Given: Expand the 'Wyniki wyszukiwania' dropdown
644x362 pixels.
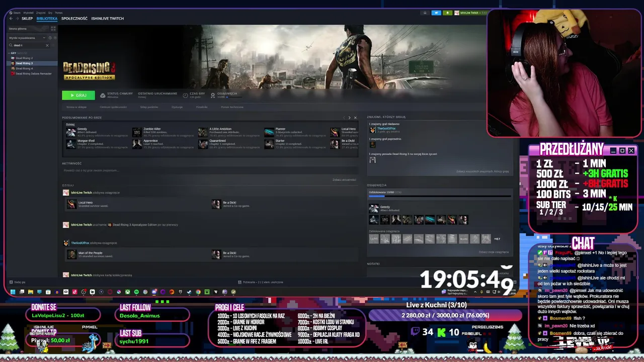Looking at the screenshot, I should 27,38.
